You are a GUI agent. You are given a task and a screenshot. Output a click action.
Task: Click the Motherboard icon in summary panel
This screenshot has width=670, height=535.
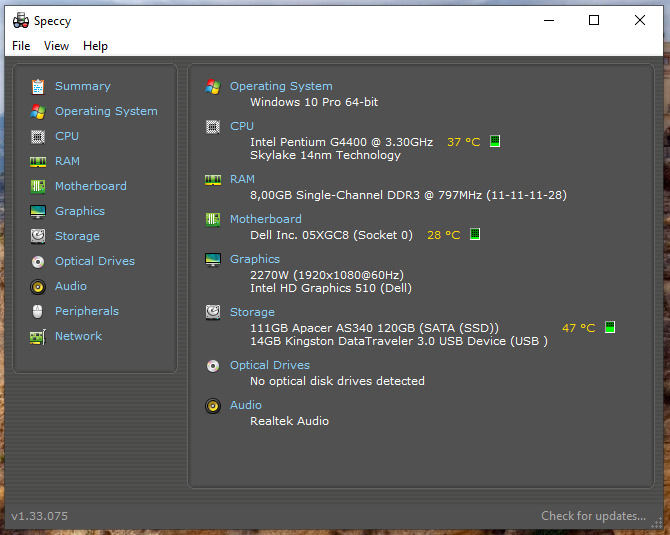(x=213, y=220)
